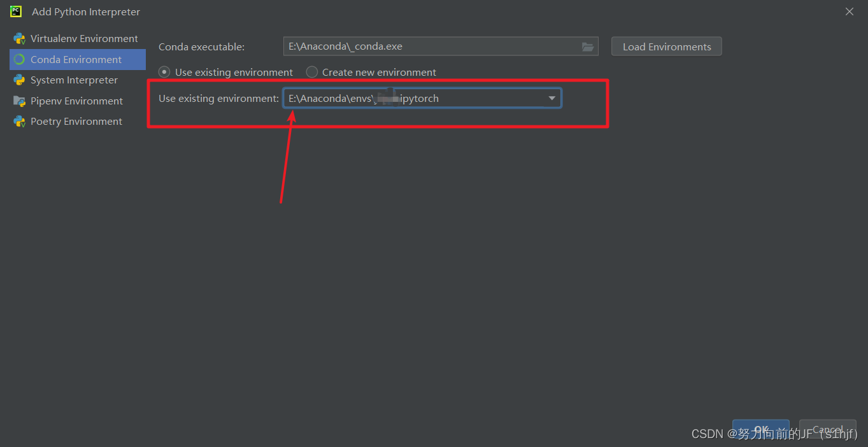This screenshot has width=868, height=447.
Task: Click the Pipenv Environment folder icon
Action: [19, 101]
